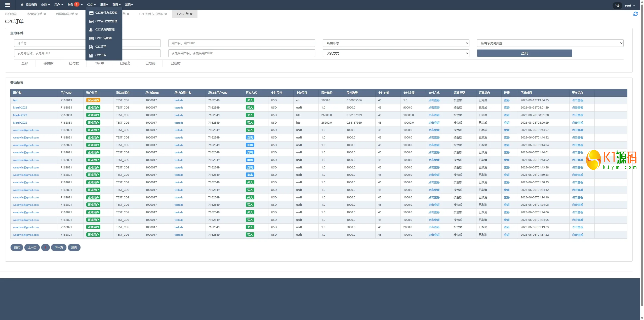Close the C2C订单 tab with X
Image resolution: width=644 pixels, height=320 pixels.
pyautogui.click(x=191, y=14)
